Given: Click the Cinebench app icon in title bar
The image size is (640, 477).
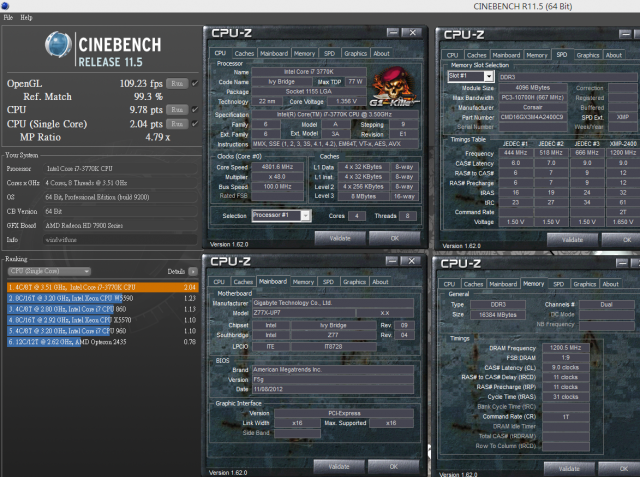Looking at the screenshot, I should (x=5, y=6).
